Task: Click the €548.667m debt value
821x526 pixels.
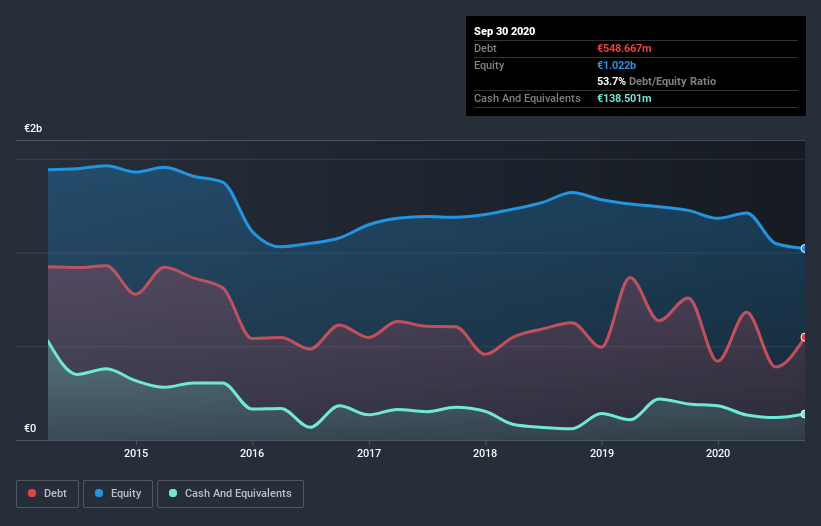Action: tap(624, 48)
